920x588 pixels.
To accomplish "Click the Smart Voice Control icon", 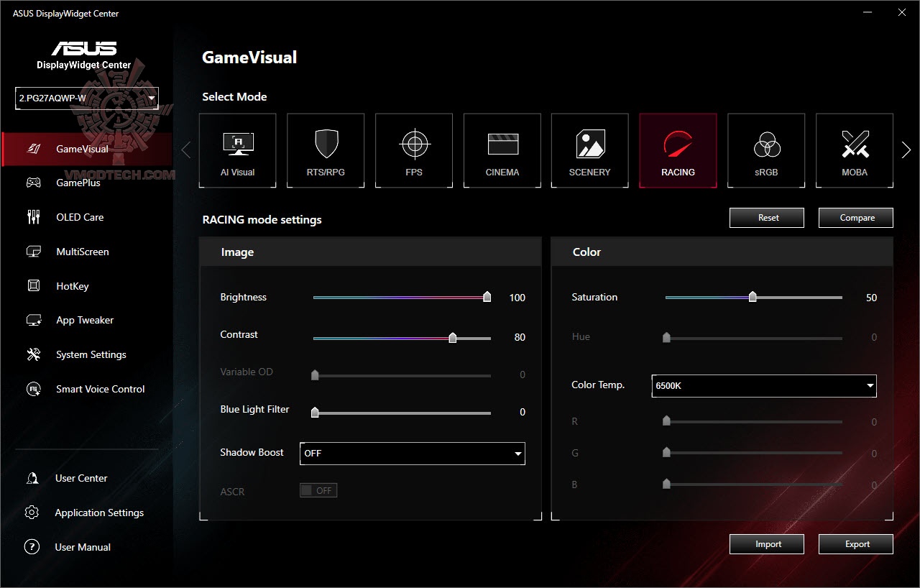I will click(33, 389).
